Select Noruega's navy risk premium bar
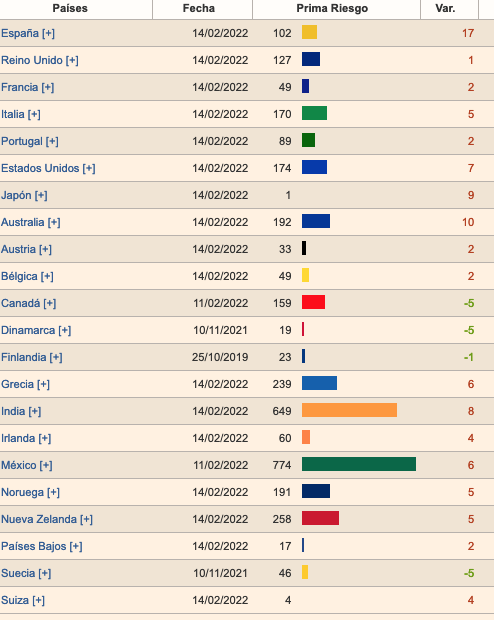 tap(316, 491)
